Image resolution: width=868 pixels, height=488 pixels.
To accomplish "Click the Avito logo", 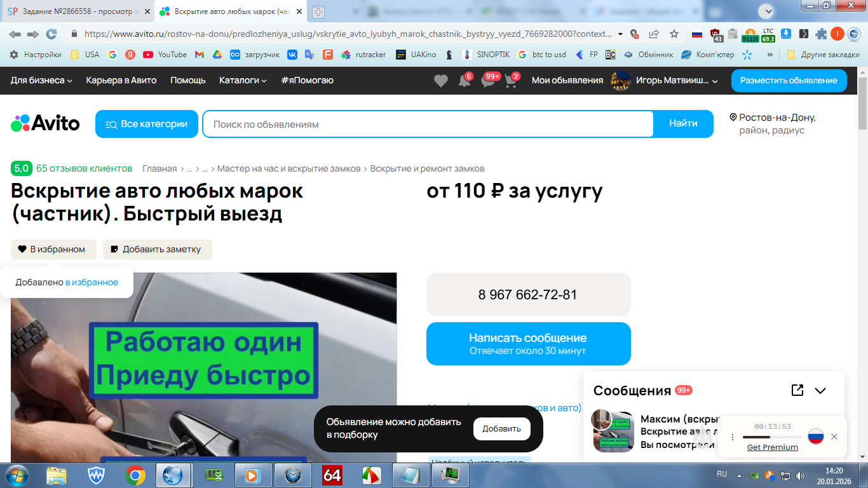I will pos(45,123).
